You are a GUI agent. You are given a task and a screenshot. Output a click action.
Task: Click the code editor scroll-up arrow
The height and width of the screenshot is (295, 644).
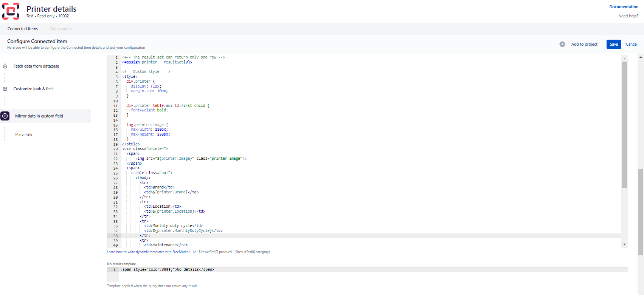pyautogui.click(x=624, y=58)
